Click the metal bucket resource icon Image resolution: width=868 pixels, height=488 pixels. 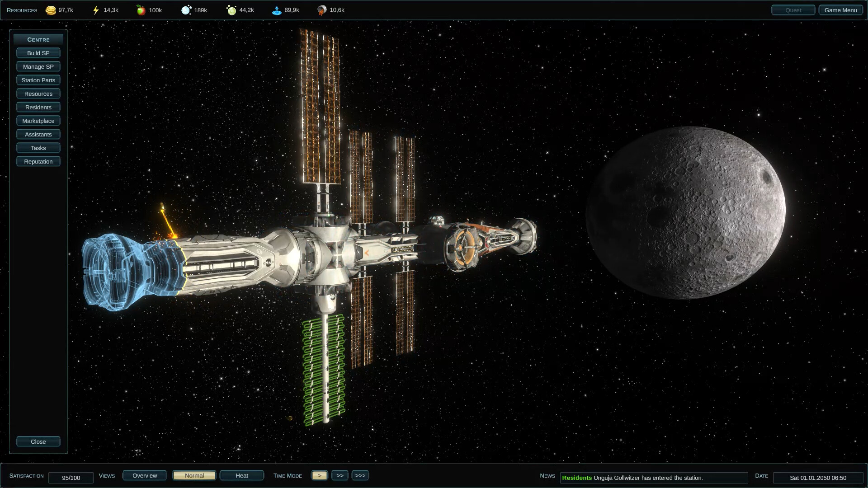[322, 9]
